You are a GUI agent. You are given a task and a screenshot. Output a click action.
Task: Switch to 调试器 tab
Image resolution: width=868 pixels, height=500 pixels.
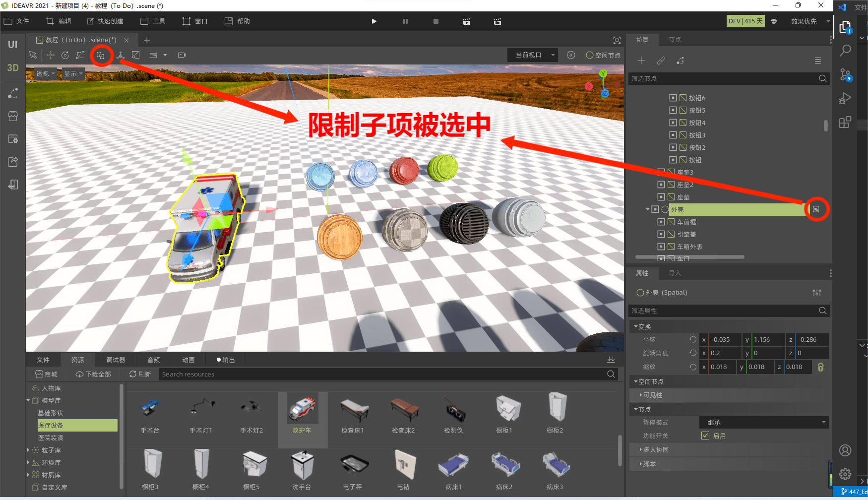[x=116, y=360]
